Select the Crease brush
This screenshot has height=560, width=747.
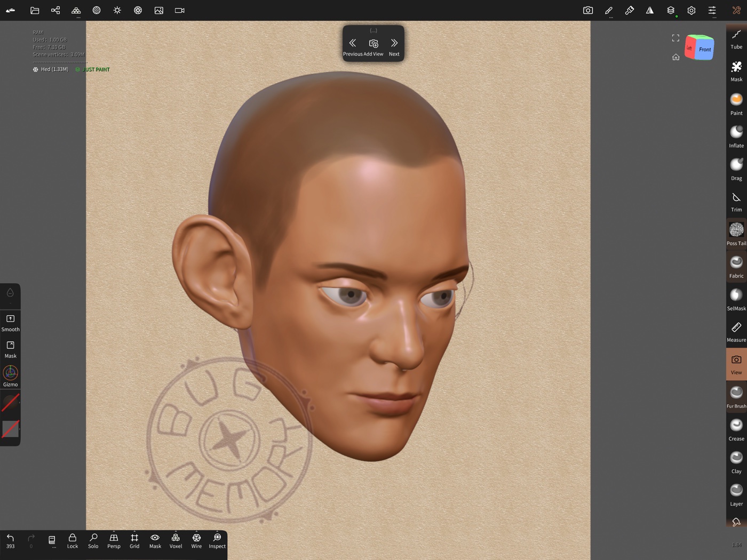tap(736, 429)
